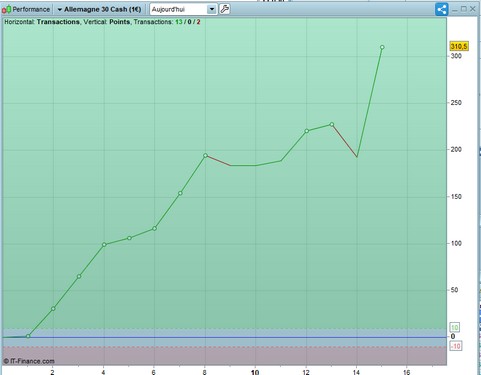Screen dimensions: 481x375
Task: Click the green 10 threshold marker
Action: 454,327
